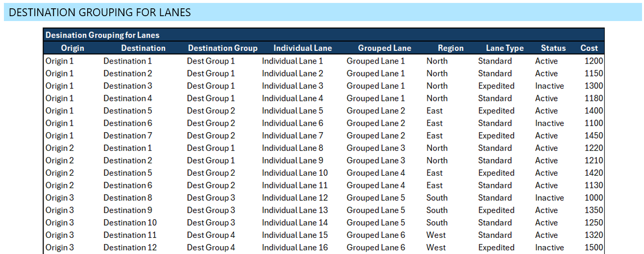Click cost value 1000
Screen dimensions: 644x254
(594, 198)
